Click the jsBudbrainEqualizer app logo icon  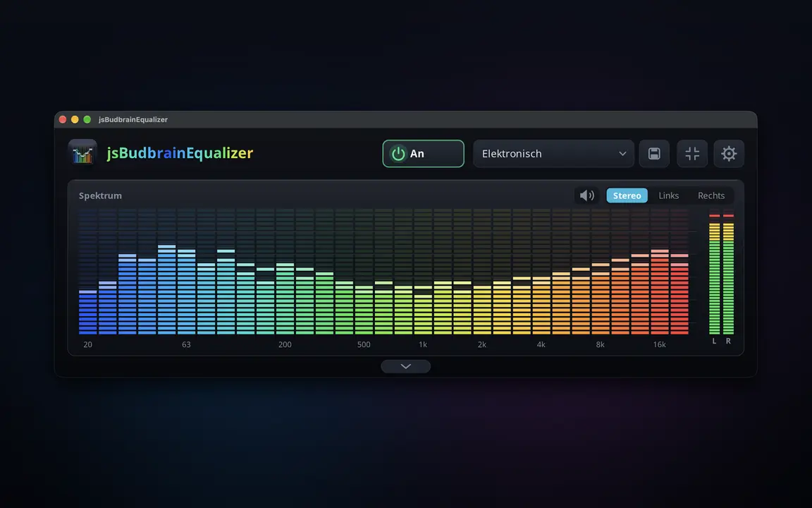click(x=82, y=153)
